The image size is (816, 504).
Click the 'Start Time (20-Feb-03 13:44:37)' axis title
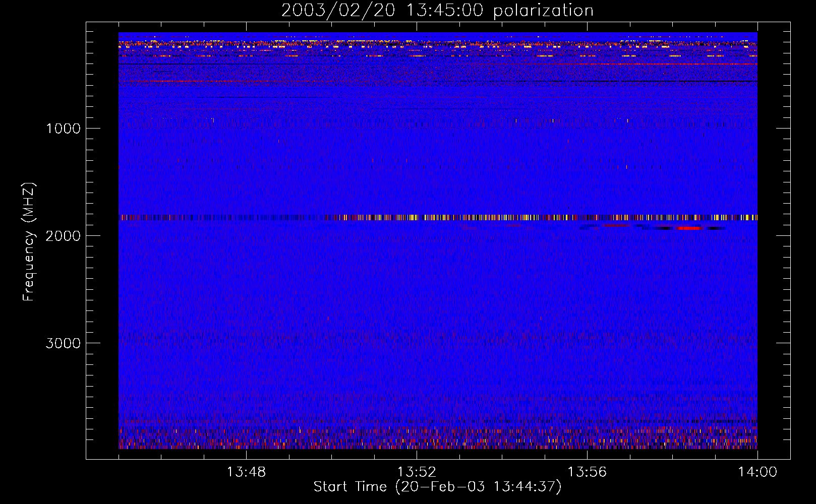click(x=437, y=487)
